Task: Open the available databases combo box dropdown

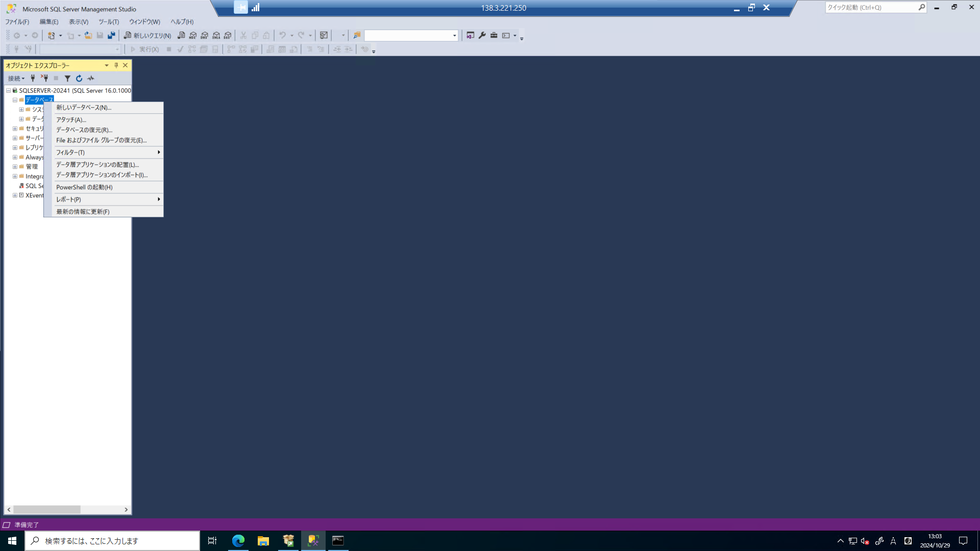Action: 454,35
